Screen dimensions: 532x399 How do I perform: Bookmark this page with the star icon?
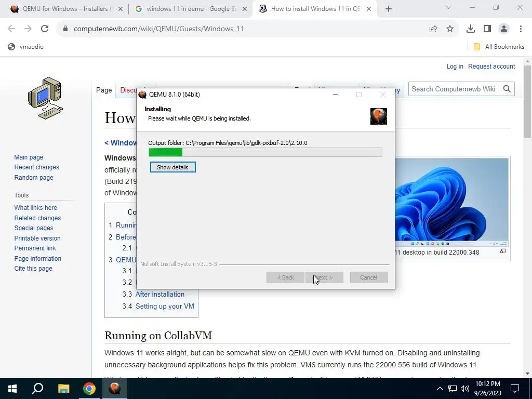pyautogui.click(x=450, y=29)
